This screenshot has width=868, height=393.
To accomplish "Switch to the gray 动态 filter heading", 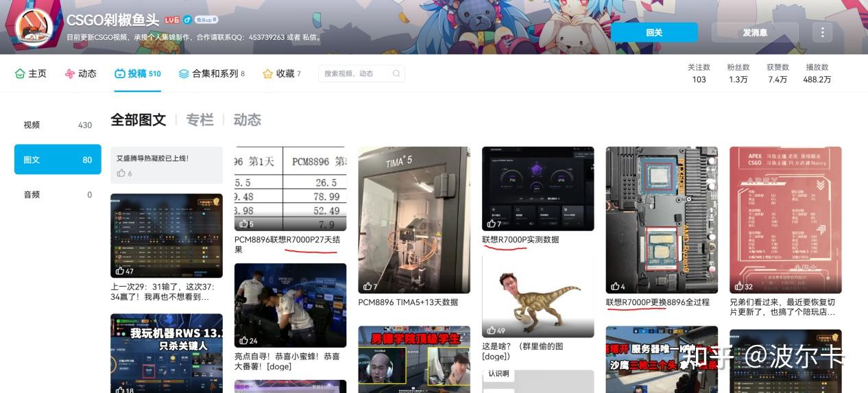I will 247,120.
